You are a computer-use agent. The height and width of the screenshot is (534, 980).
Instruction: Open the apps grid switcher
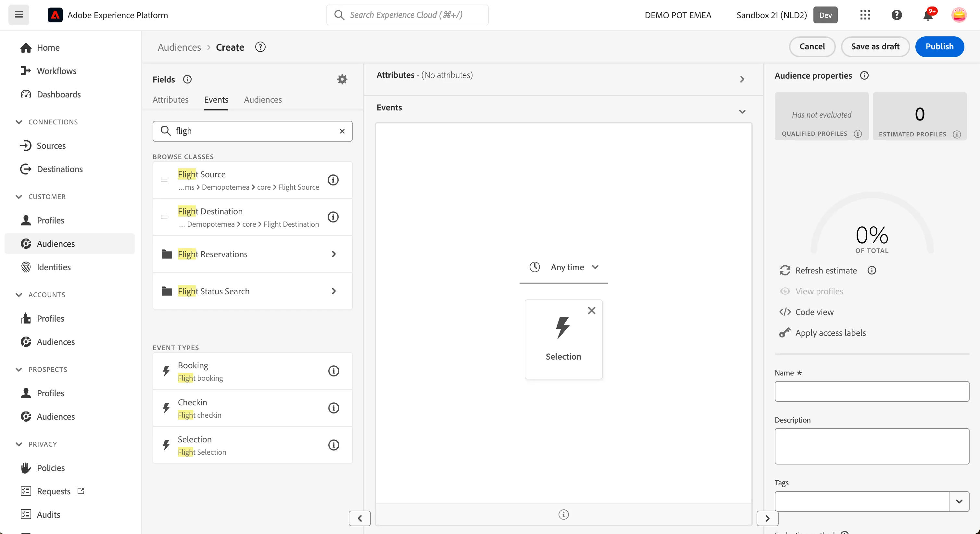coord(865,15)
